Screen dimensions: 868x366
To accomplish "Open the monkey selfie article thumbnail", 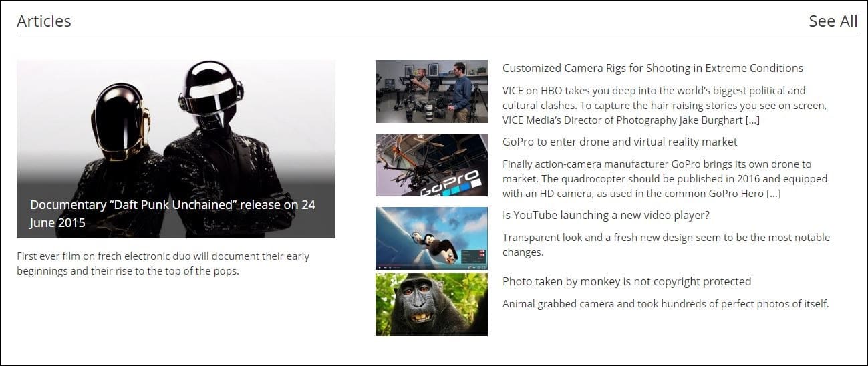I will click(x=432, y=305).
